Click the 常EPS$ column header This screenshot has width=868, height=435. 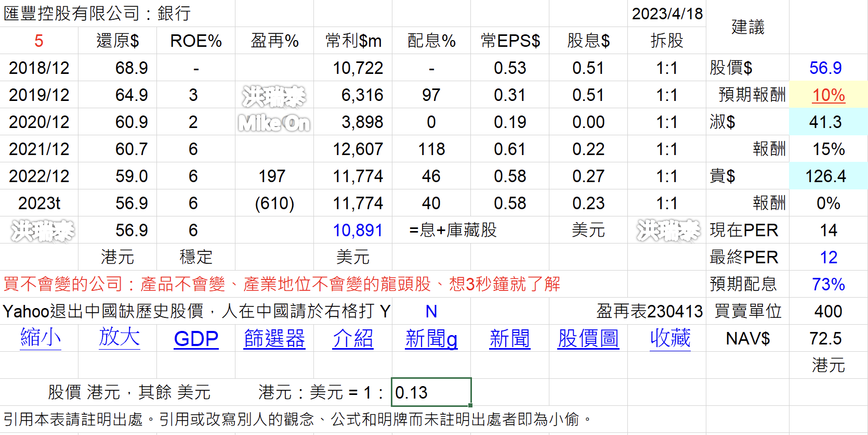(510, 41)
